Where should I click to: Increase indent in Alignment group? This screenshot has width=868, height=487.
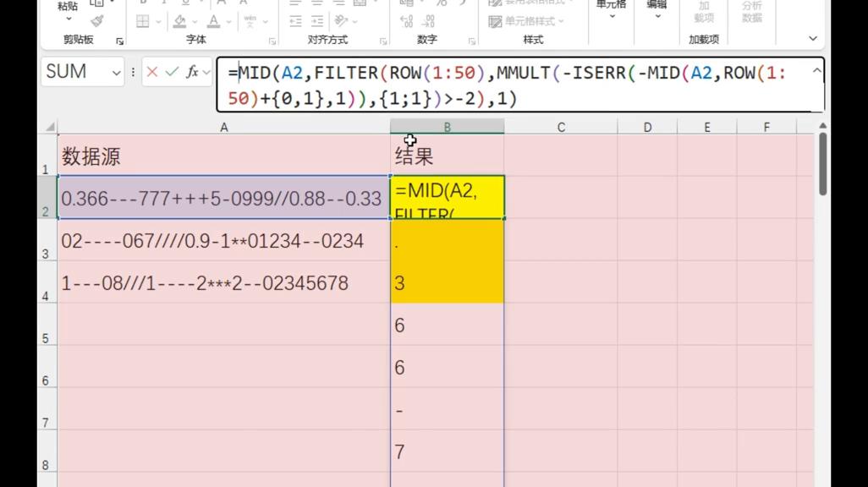[x=317, y=22]
